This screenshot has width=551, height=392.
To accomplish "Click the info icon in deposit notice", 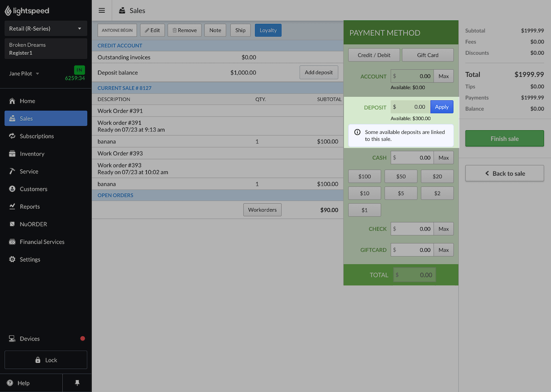I will coord(357,132).
